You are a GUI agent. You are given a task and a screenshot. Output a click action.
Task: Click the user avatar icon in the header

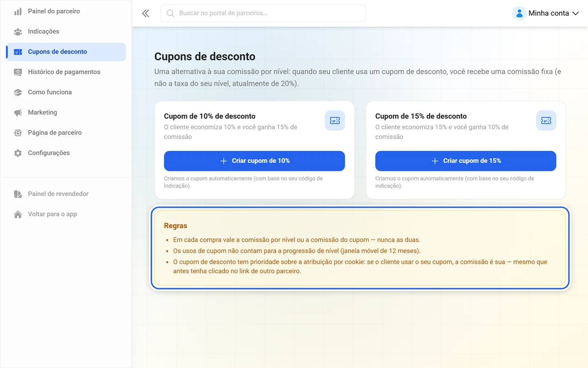519,13
